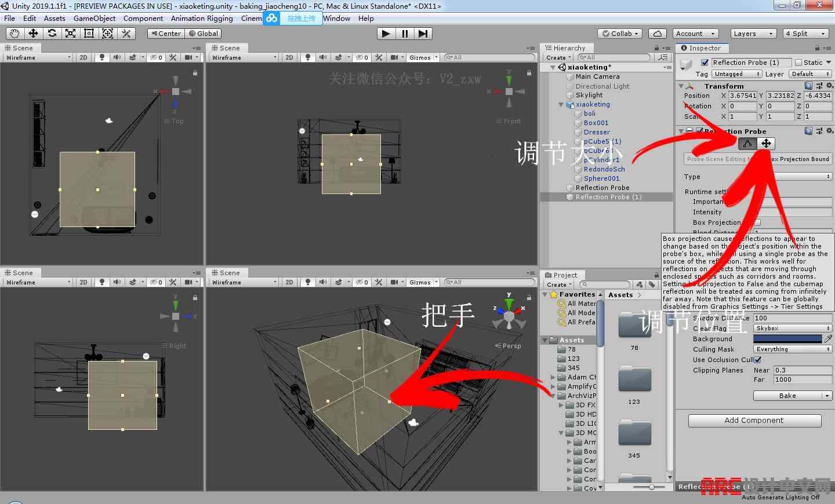Select the Move tool in toolbar
This screenshot has width=835, height=504.
(x=33, y=34)
